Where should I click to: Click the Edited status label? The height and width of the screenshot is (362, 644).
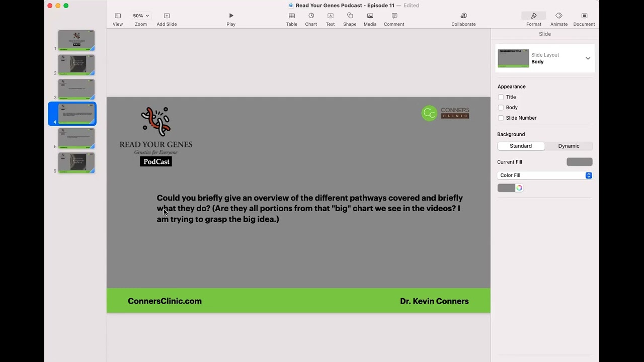[411, 6]
